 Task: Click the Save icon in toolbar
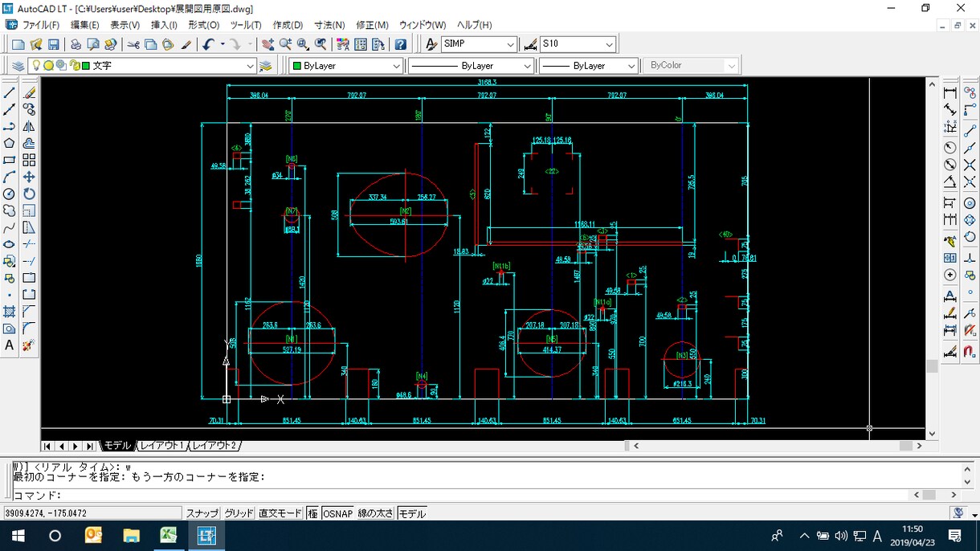click(54, 44)
